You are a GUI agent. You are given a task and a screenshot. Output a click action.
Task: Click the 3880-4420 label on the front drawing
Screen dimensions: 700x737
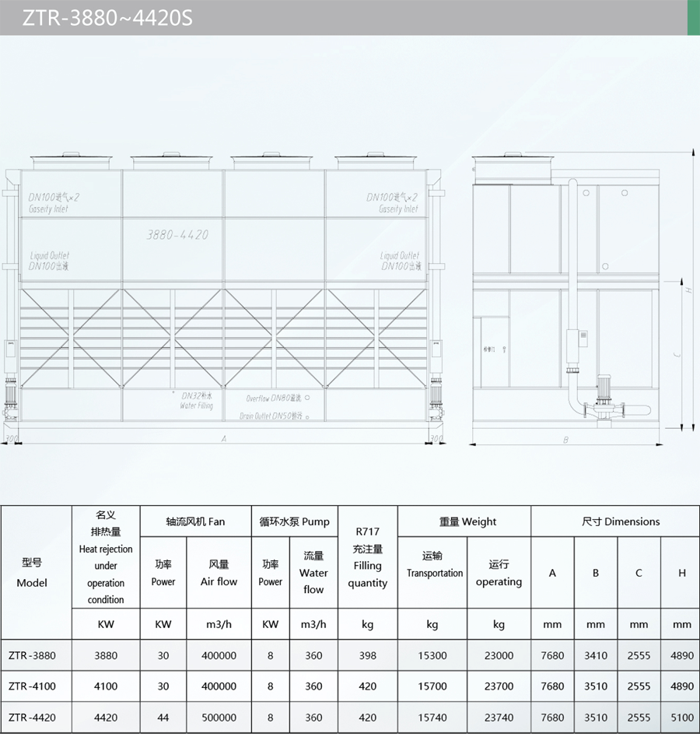pos(177,234)
